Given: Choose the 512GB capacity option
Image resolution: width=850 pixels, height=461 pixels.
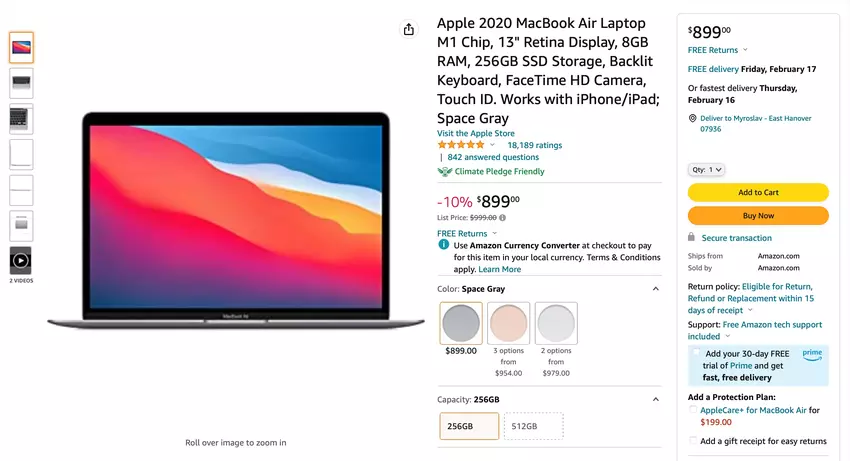Looking at the screenshot, I should [x=533, y=426].
